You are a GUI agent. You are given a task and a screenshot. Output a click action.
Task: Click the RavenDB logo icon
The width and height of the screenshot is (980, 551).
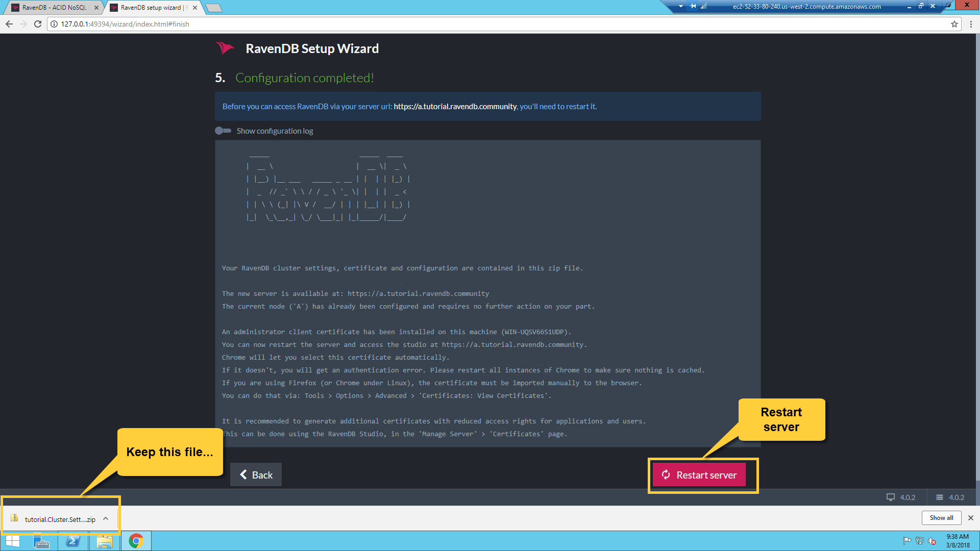(x=225, y=48)
